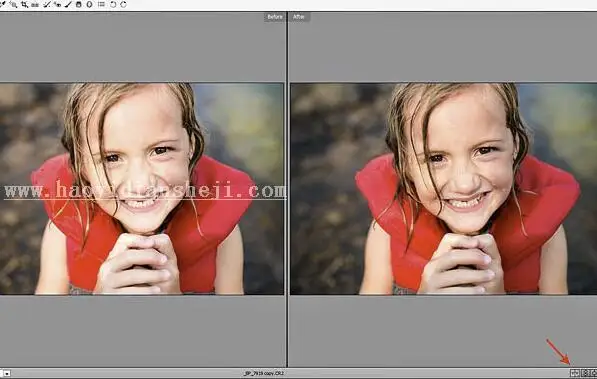597x379 pixels.
Task: Cycle Before/After view mode button
Action: tap(575, 373)
